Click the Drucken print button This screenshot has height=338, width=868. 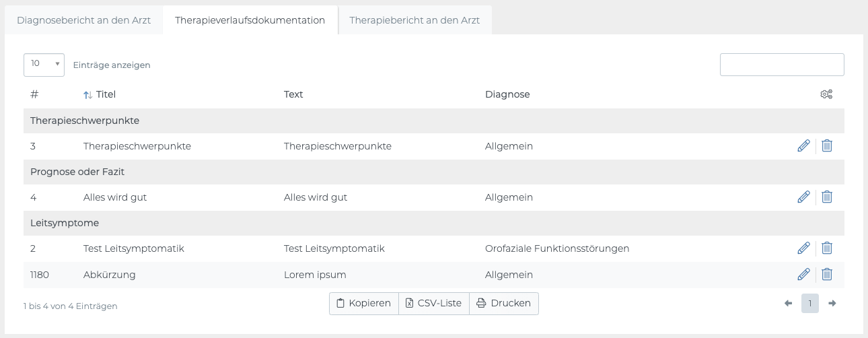point(504,303)
